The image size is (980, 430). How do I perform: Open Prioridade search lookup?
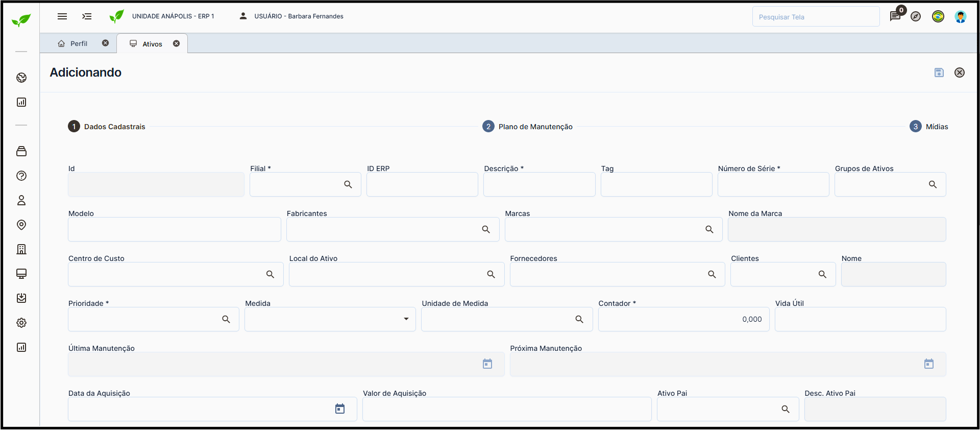(226, 319)
